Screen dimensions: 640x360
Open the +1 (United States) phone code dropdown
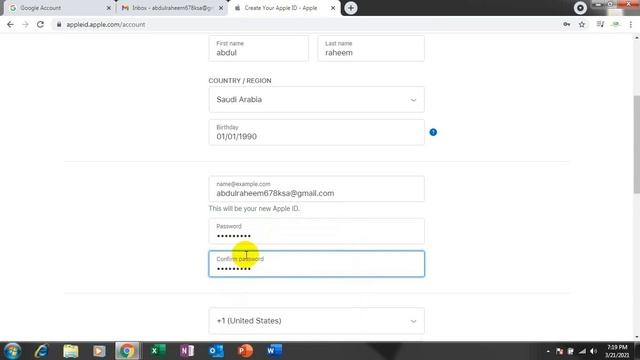coord(316,321)
